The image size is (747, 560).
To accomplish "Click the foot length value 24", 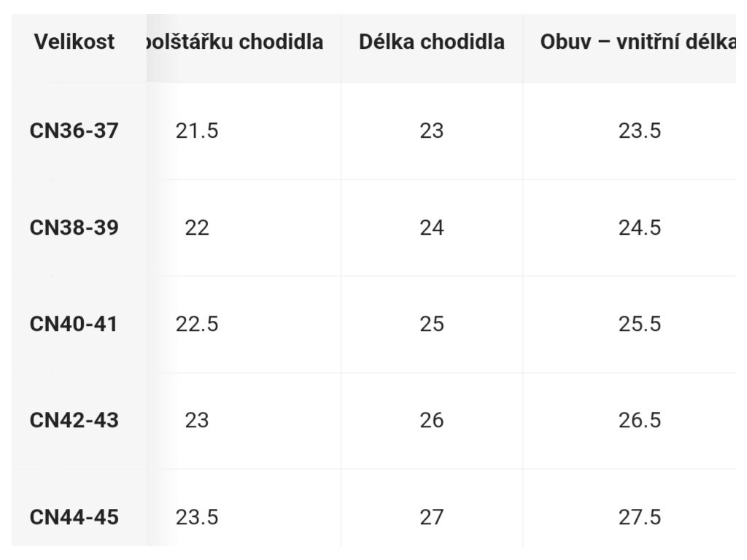I will tap(432, 227).
